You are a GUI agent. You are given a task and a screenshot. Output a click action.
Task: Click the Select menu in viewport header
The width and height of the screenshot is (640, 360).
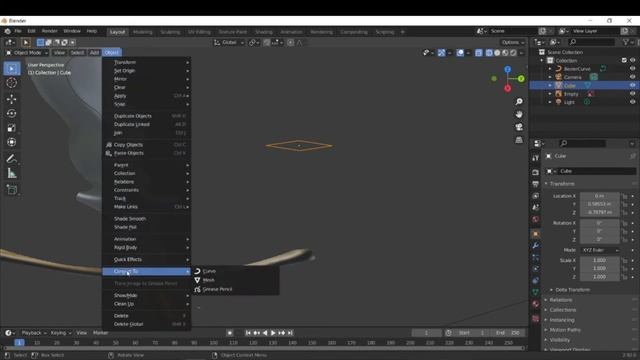tap(77, 53)
